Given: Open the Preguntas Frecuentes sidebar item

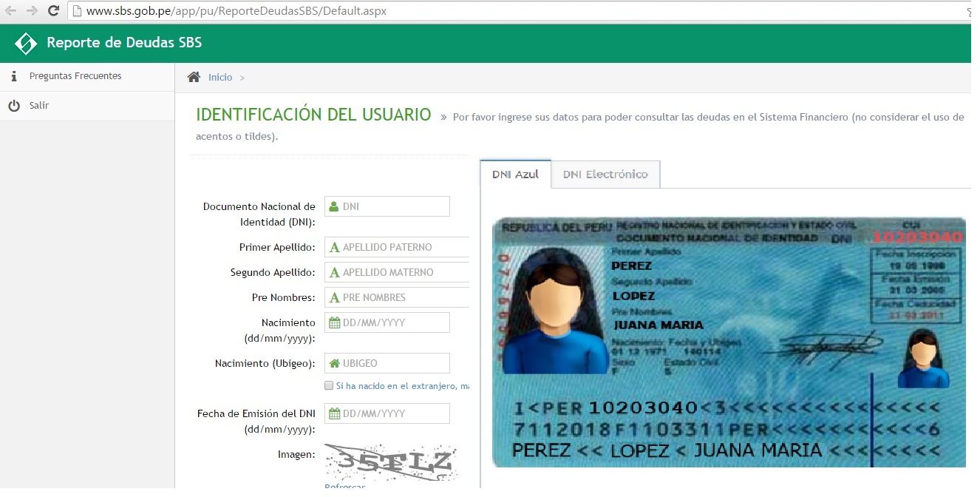Looking at the screenshot, I should coord(75,76).
